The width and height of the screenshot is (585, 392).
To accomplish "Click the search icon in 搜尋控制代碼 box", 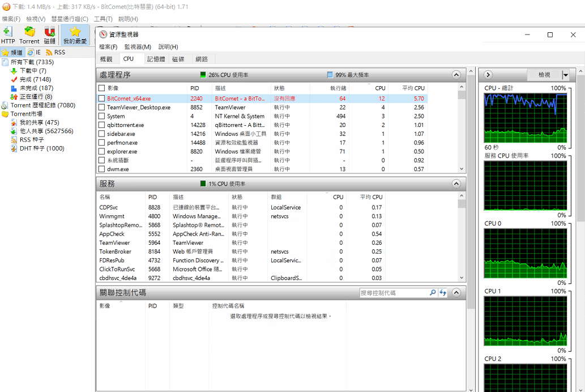I will [x=433, y=293].
